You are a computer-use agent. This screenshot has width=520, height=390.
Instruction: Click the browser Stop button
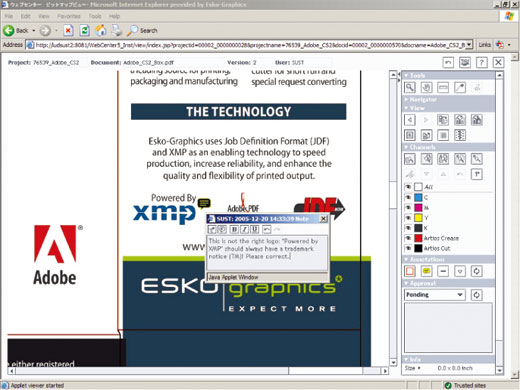point(68,31)
